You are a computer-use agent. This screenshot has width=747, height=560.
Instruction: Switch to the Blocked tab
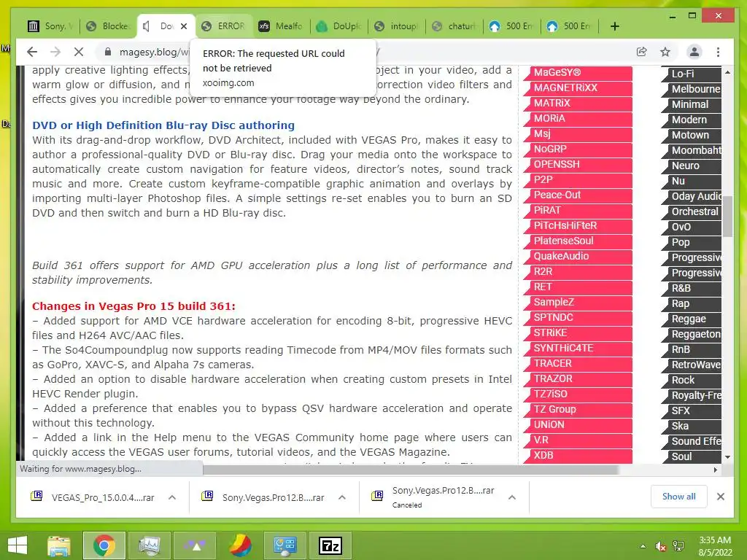pos(108,26)
